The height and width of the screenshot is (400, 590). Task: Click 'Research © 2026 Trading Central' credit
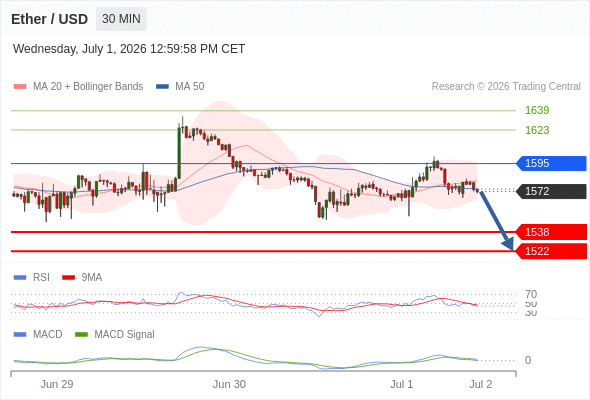(506, 87)
